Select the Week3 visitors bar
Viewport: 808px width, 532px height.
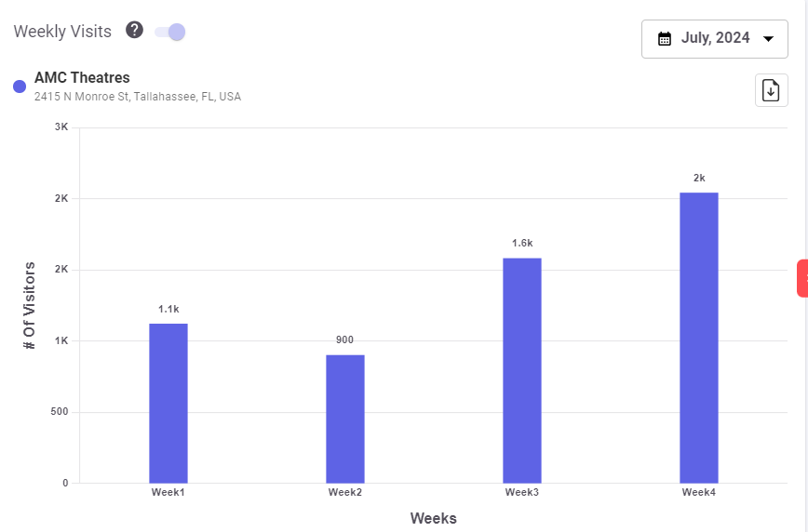coord(522,370)
